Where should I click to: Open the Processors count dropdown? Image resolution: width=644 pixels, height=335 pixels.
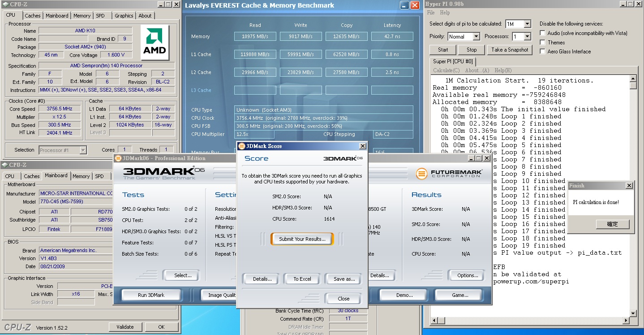click(527, 36)
